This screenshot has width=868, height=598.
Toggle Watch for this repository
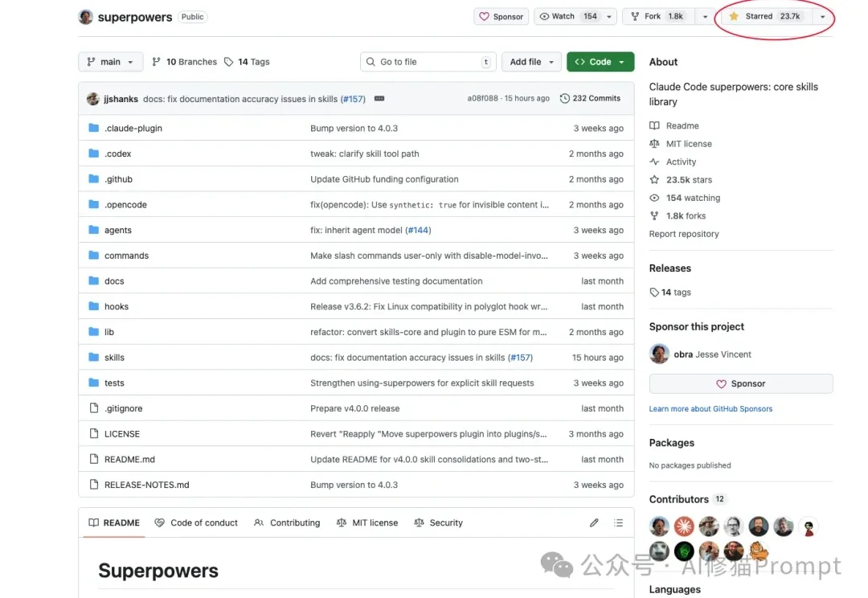click(x=569, y=16)
